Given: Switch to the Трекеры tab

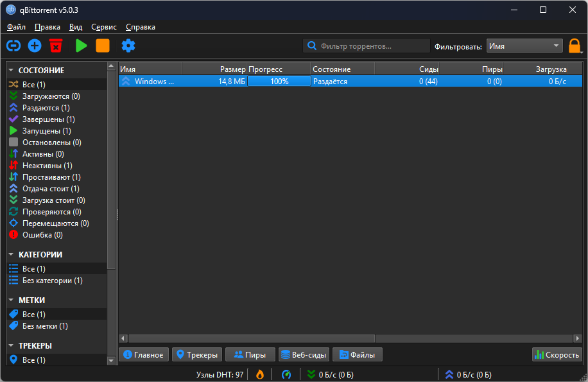Looking at the screenshot, I should pos(197,354).
